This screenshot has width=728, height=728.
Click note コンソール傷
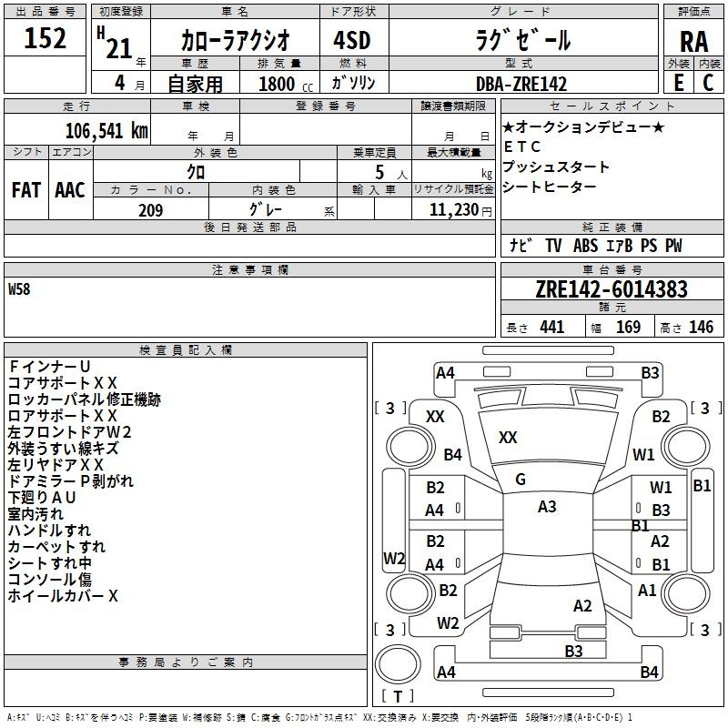tap(50, 580)
